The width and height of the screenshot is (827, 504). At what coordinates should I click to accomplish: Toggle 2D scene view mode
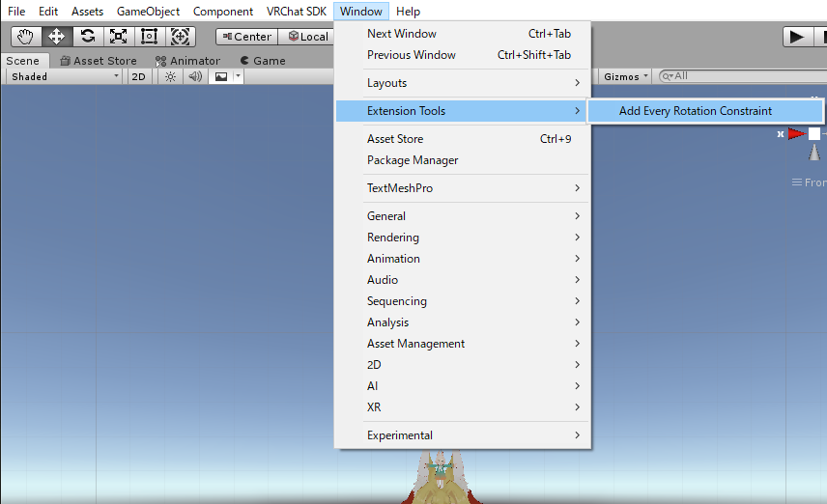[139, 77]
